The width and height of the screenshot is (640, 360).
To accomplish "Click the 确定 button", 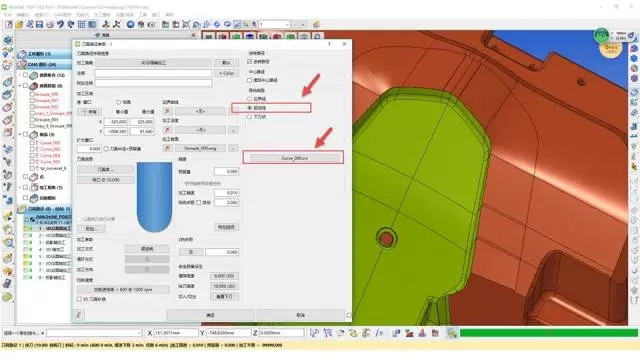I will [210, 315].
